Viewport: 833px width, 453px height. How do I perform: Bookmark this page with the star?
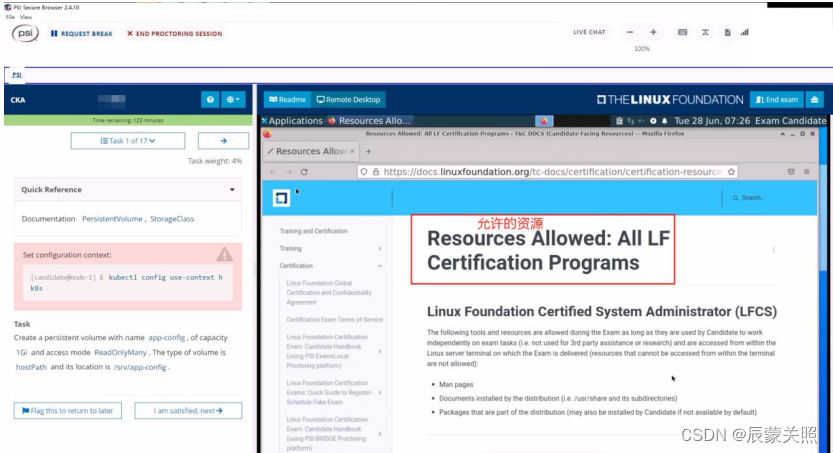click(731, 172)
